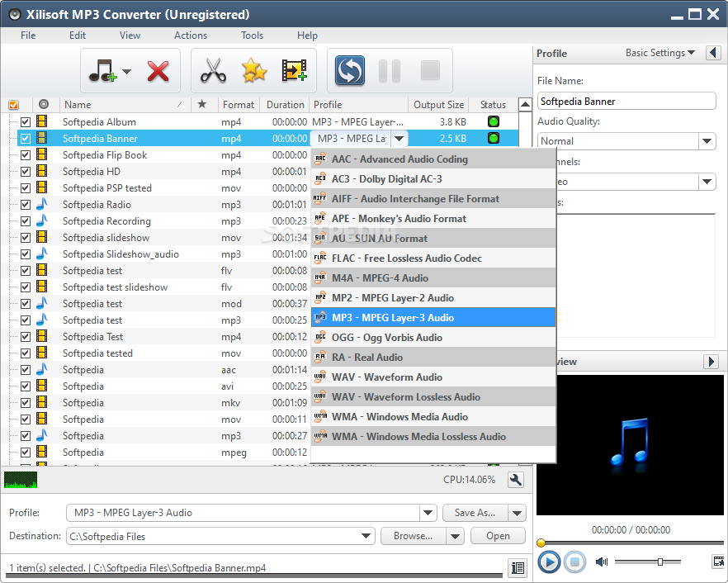Viewport: 728px width, 583px height.
Task: Uncheck the Softpedia Album checkbox
Action: coord(26,121)
